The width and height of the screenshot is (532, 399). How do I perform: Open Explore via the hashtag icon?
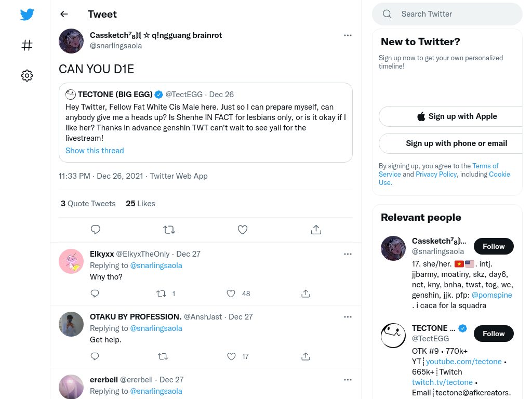click(x=27, y=45)
